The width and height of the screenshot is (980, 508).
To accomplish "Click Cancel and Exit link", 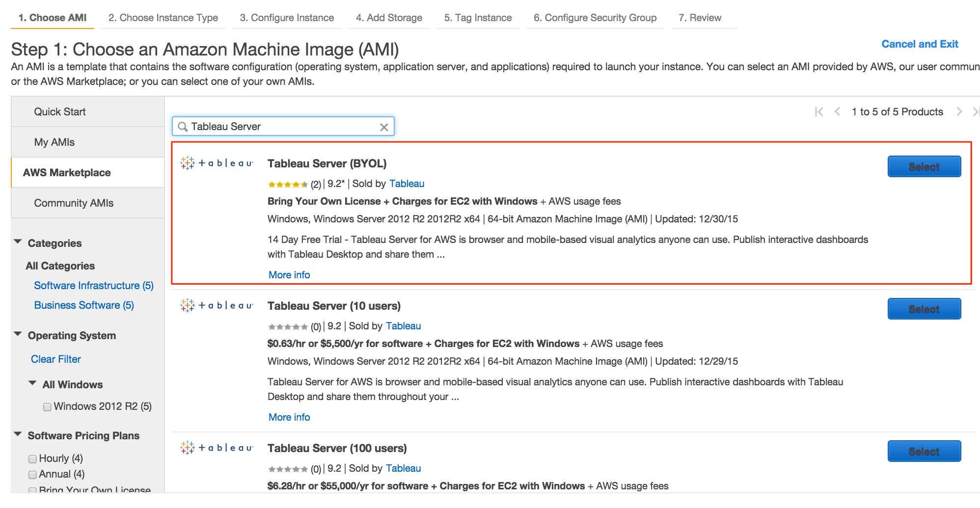I will pyautogui.click(x=920, y=44).
